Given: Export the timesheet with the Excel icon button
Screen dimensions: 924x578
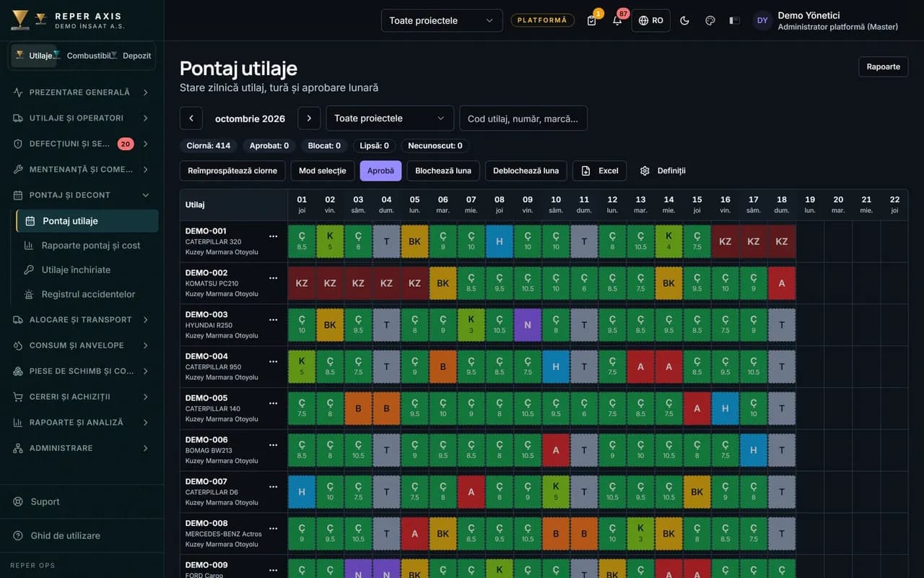Looking at the screenshot, I should (x=600, y=171).
